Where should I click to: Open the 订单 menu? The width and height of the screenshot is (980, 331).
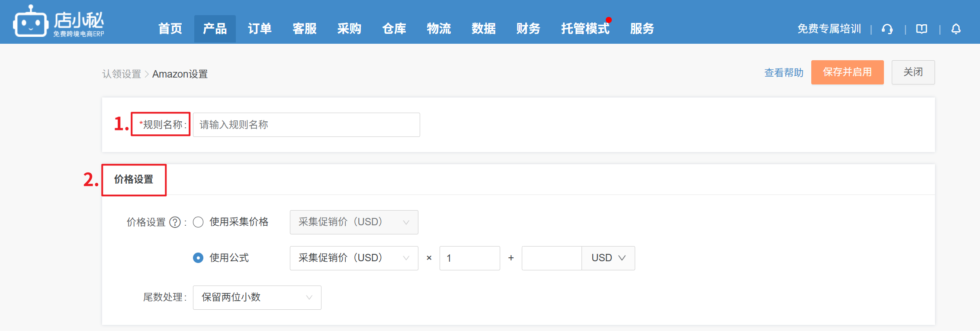(260, 29)
